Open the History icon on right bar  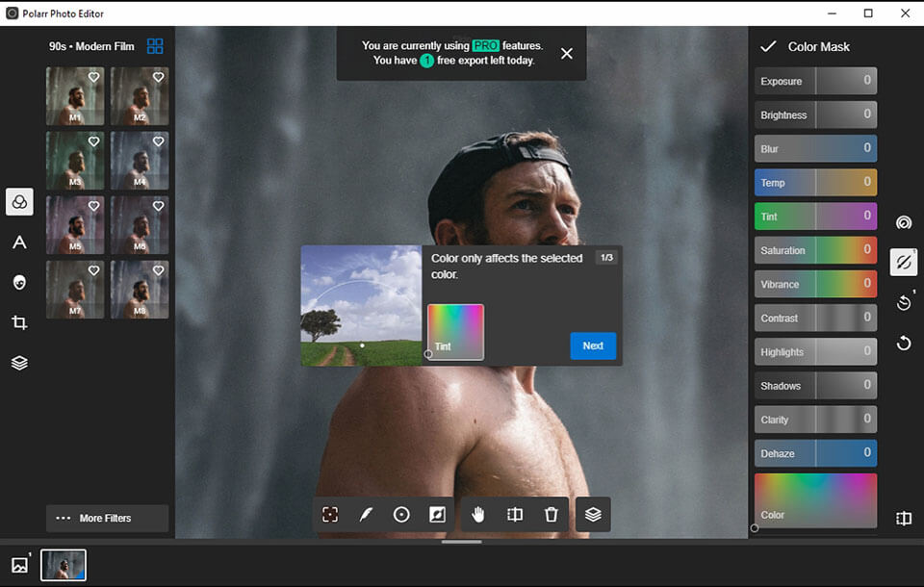(x=904, y=303)
